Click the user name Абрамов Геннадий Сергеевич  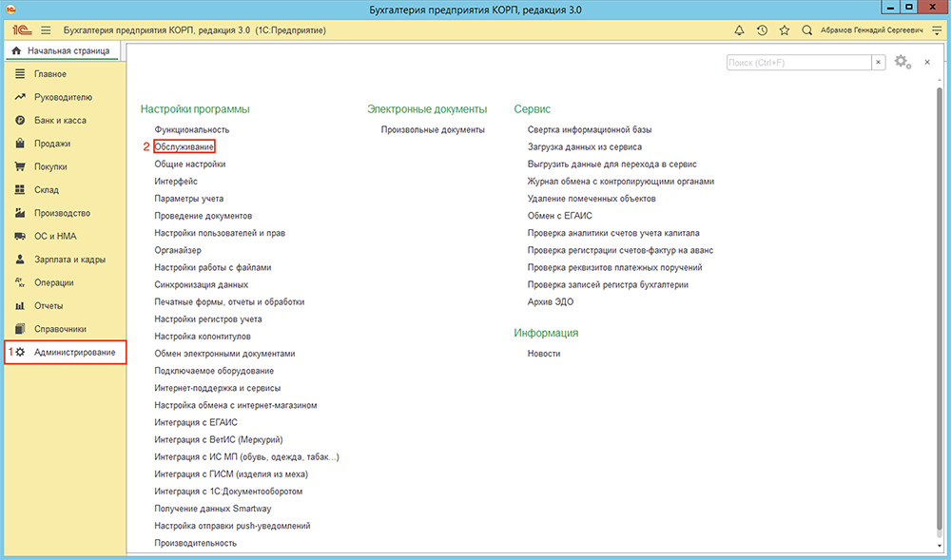pos(871,30)
